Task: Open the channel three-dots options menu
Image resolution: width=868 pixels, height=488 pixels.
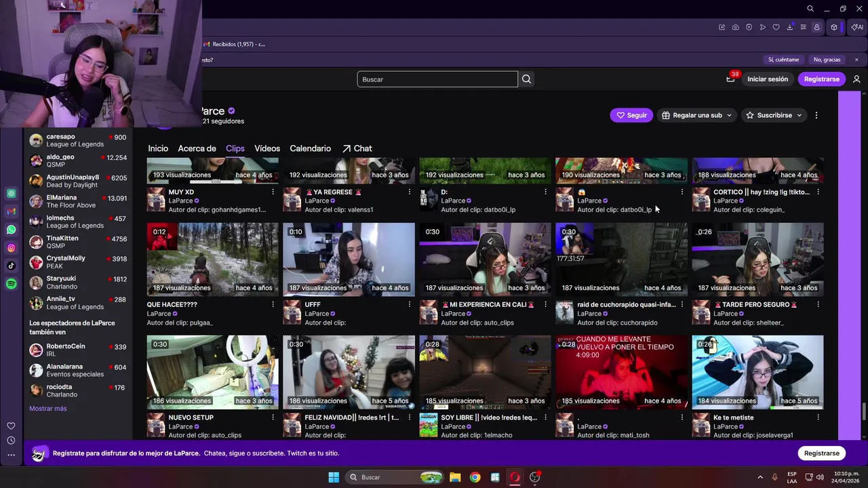Action: click(816, 115)
